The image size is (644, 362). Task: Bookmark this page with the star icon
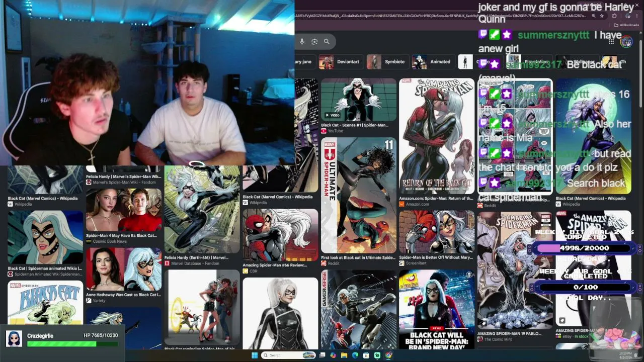click(x=602, y=16)
